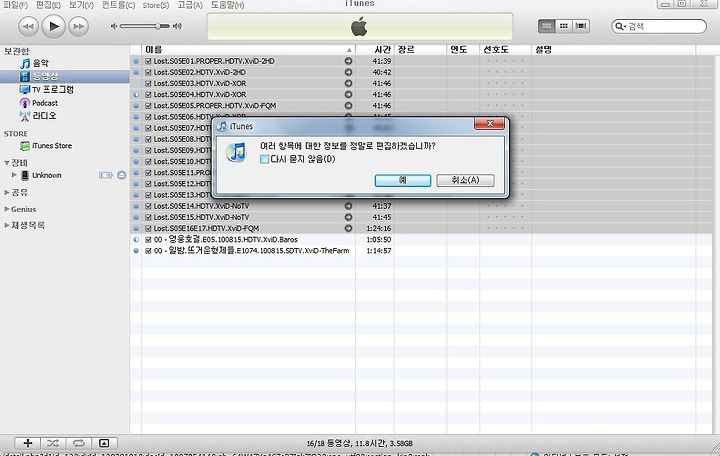Uncheck Lost.S05E01.PROPER.HDTV.XviD-2HD checkbox

pos(148,61)
